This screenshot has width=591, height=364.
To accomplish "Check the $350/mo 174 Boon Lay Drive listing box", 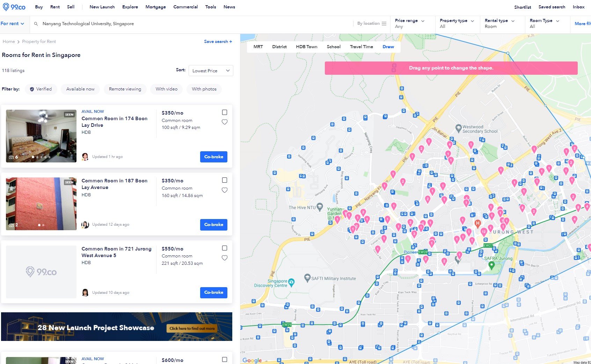I will pos(225,112).
